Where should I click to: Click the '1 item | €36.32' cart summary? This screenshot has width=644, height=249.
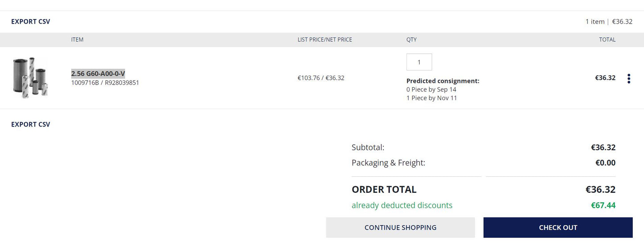coord(608,21)
